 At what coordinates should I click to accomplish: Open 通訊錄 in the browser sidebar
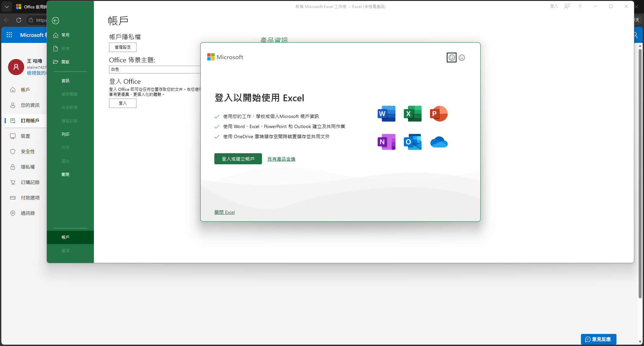pos(25,213)
